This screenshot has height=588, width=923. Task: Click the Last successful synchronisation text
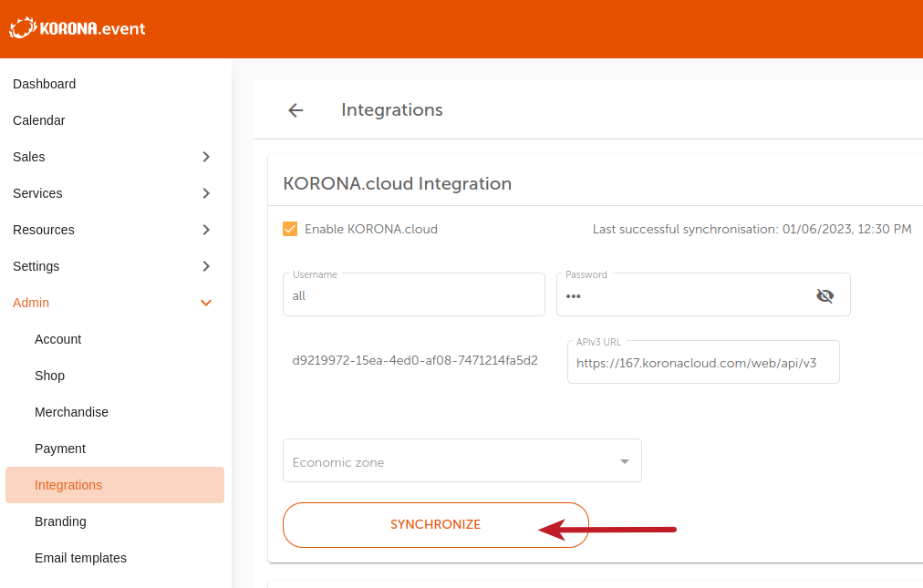pyautogui.click(x=752, y=229)
